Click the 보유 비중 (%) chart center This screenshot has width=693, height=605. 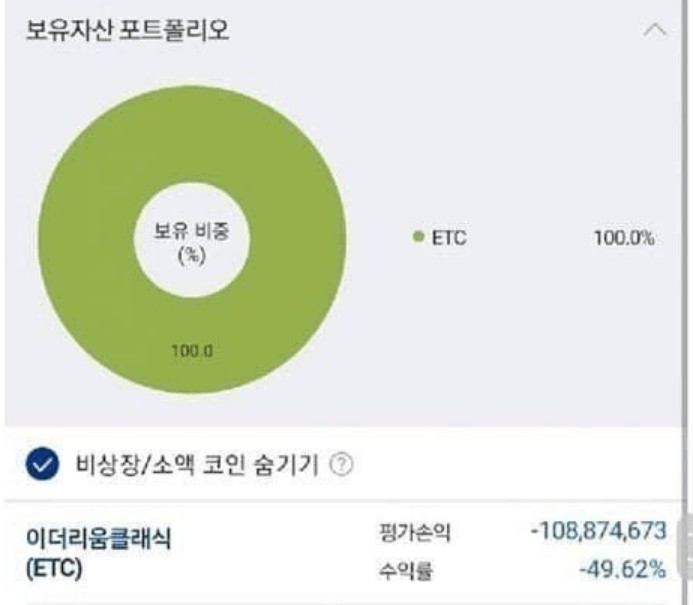coord(192,243)
